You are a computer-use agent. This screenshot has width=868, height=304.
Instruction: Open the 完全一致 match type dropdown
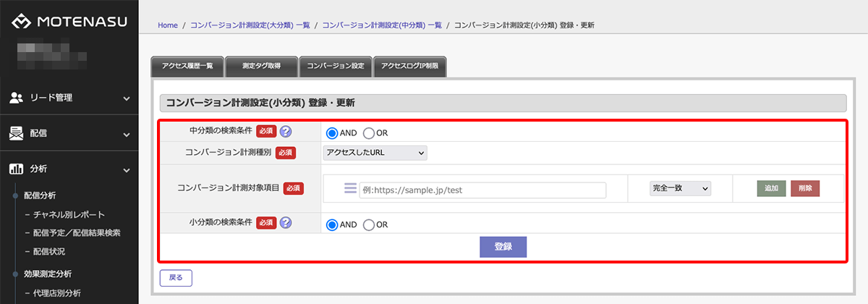point(679,188)
